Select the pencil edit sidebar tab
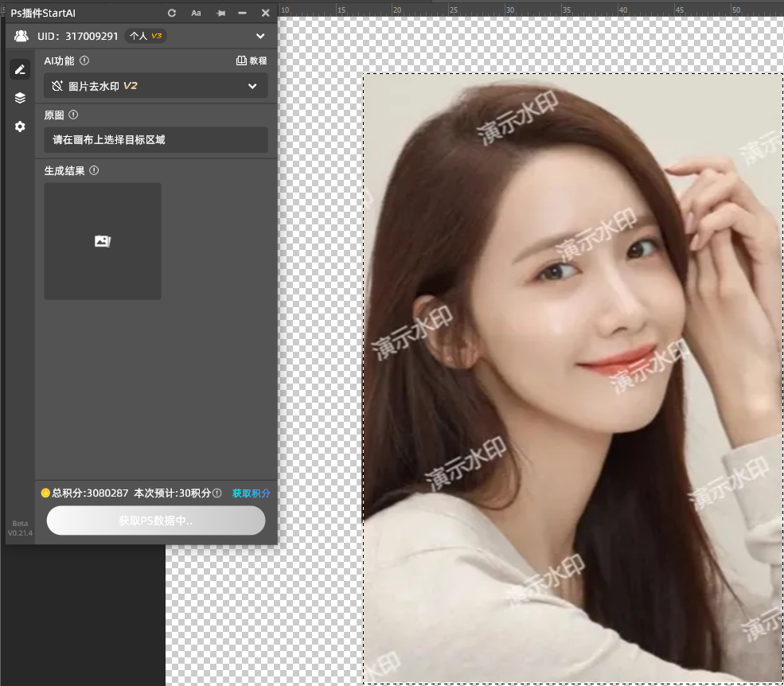 pyautogui.click(x=20, y=70)
